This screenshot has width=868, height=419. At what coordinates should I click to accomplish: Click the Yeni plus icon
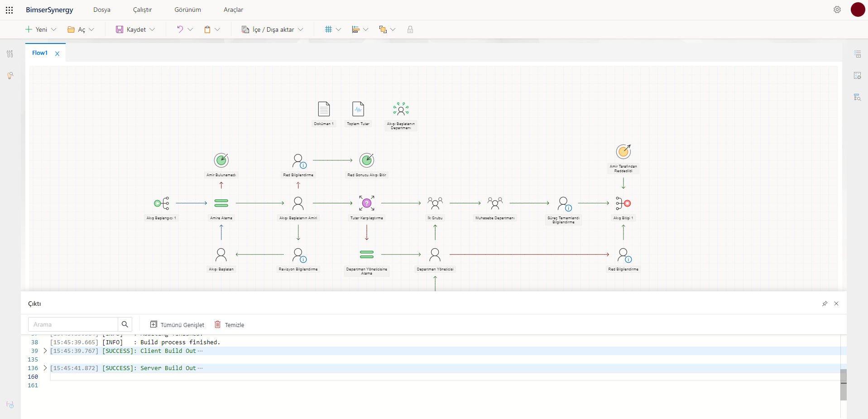coord(29,29)
